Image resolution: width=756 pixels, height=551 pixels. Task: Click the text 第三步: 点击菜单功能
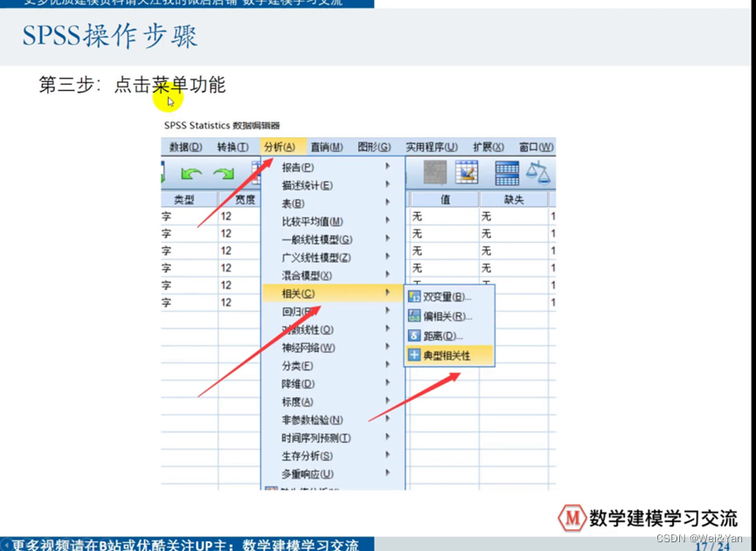(132, 85)
